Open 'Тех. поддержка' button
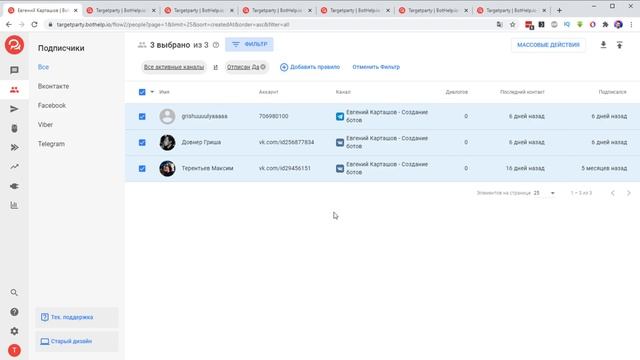 76,317
